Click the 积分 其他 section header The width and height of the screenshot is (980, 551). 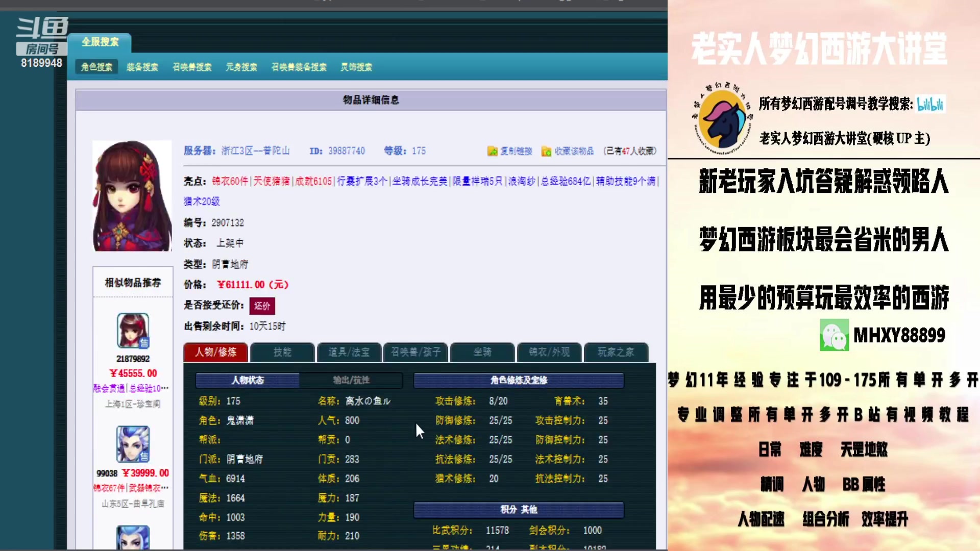(519, 510)
